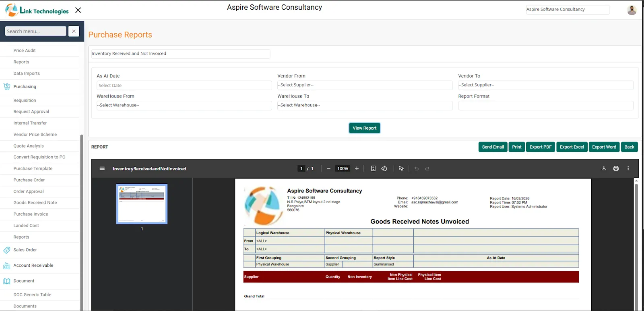Click the Document book icon
Viewport: 644px width, 311px height.
pyautogui.click(x=7, y=281)
